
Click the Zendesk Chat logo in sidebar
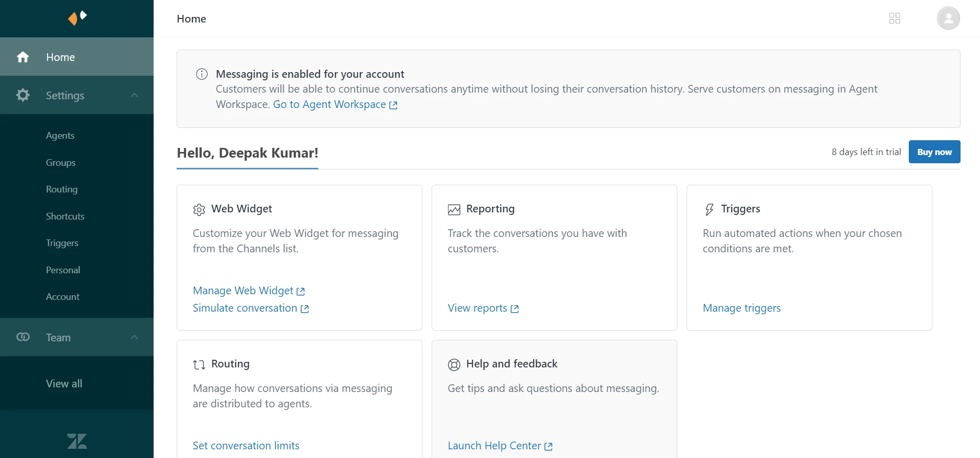pos(77,18)
